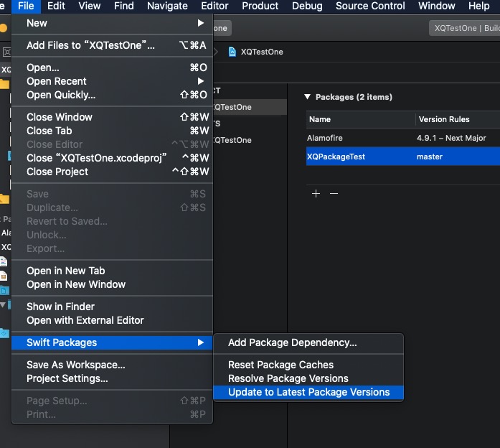The image size is (500, 448).
Task: Select the Alamofire package row
Action: (403, 138)
